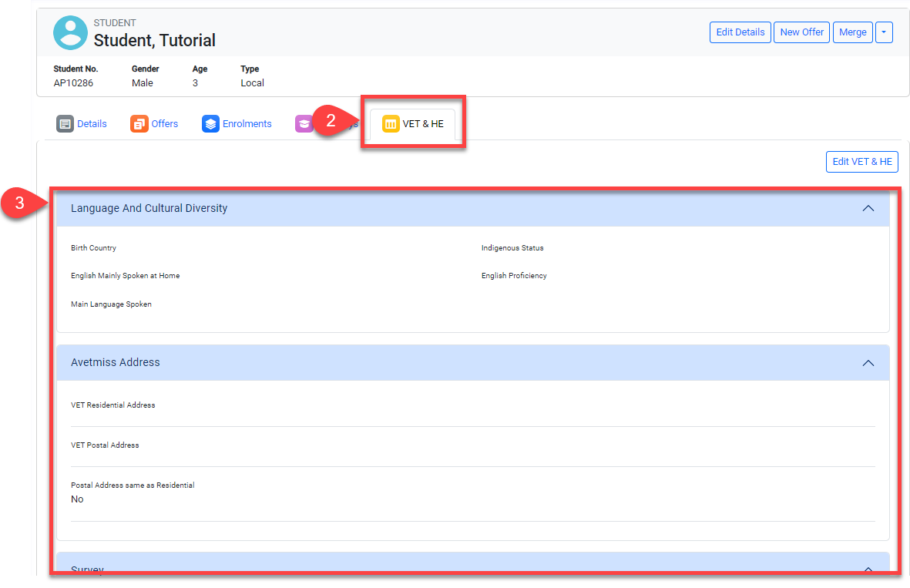Collapse the Avetmiss Address section chevron
Viewport: 910px width, 588px height.
pos(868,363)
